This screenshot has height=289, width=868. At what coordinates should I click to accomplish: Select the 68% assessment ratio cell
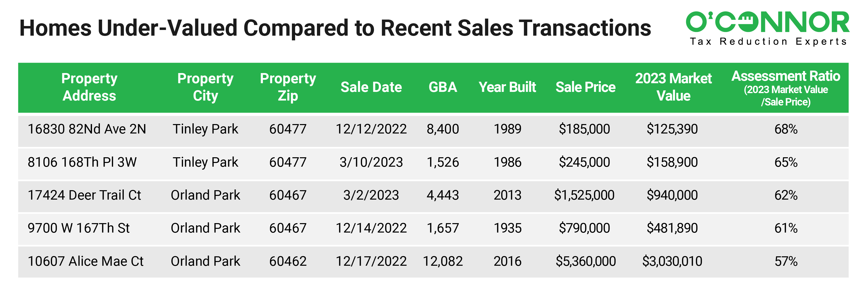tap(786, 129)
